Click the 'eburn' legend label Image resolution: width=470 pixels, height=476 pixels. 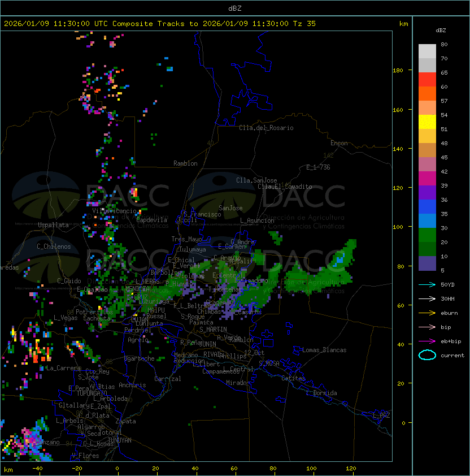449,313
